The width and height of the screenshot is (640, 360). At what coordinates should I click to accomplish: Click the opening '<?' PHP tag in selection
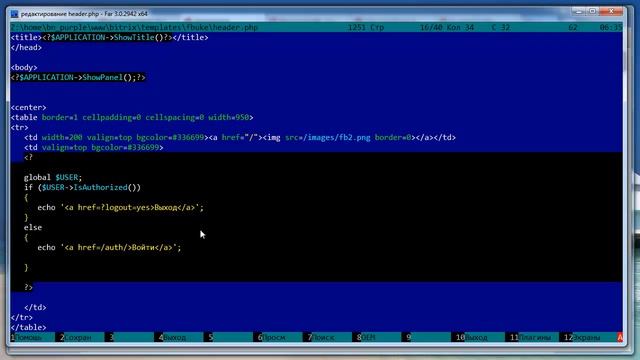point(28,158)
